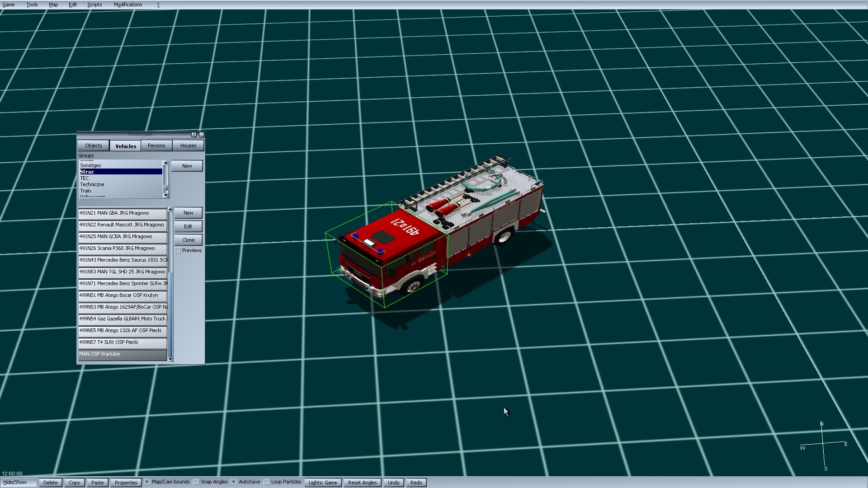Select 499N54 Gaz Gazella GLBARt Moto Truck
The image size is (868, 488).
pyautogui.click(x=123, y=319)
